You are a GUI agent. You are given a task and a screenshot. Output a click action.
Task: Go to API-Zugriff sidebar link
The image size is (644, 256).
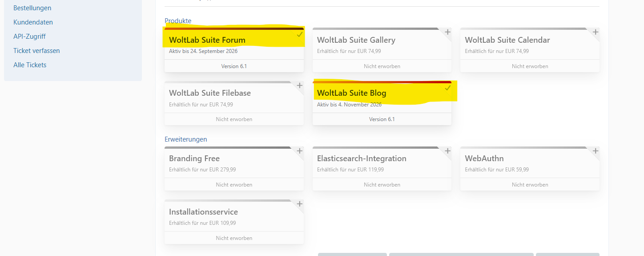click(29, 37)
